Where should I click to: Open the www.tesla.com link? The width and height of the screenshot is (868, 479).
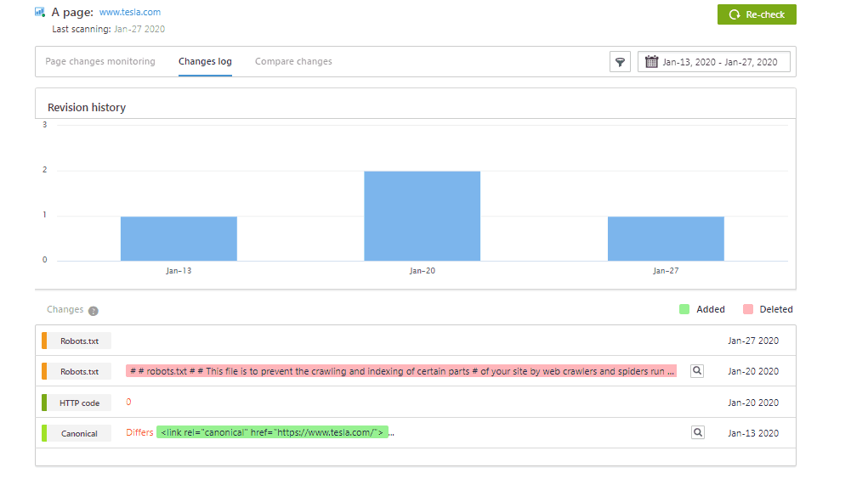click(130, 13)
